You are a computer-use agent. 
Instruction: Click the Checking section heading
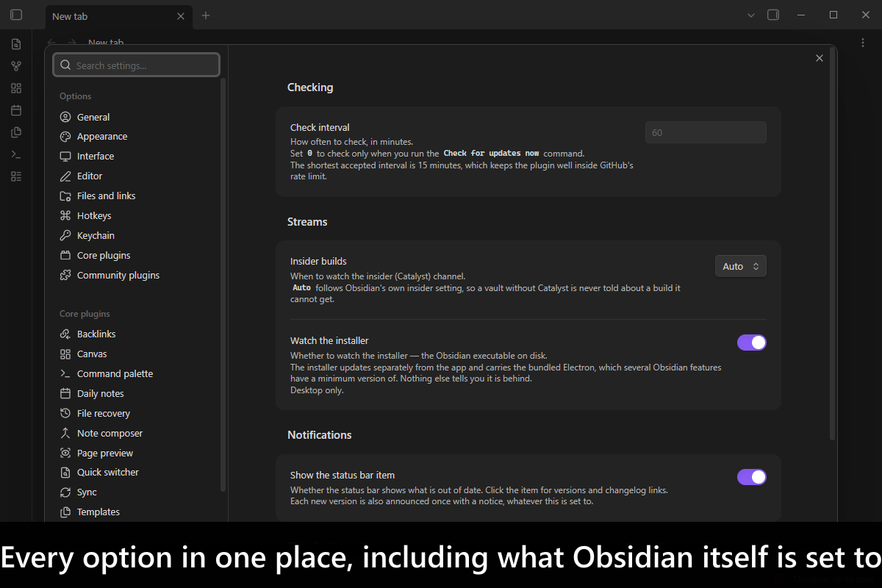point(310,87)
